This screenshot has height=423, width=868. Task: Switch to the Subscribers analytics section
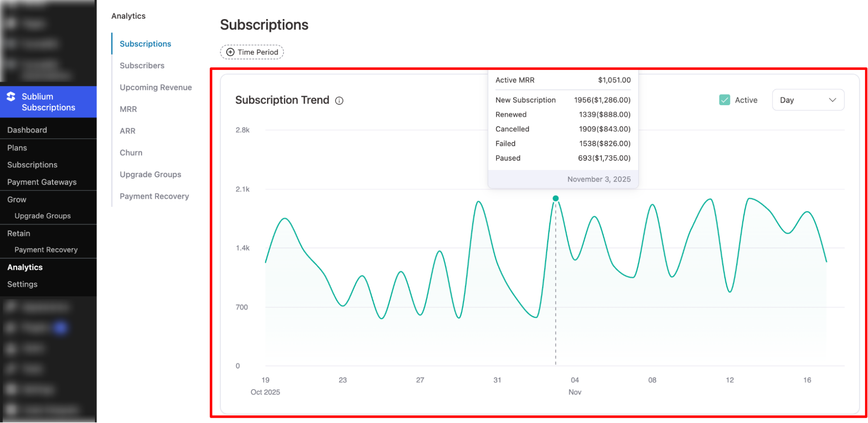coord(142,65)
